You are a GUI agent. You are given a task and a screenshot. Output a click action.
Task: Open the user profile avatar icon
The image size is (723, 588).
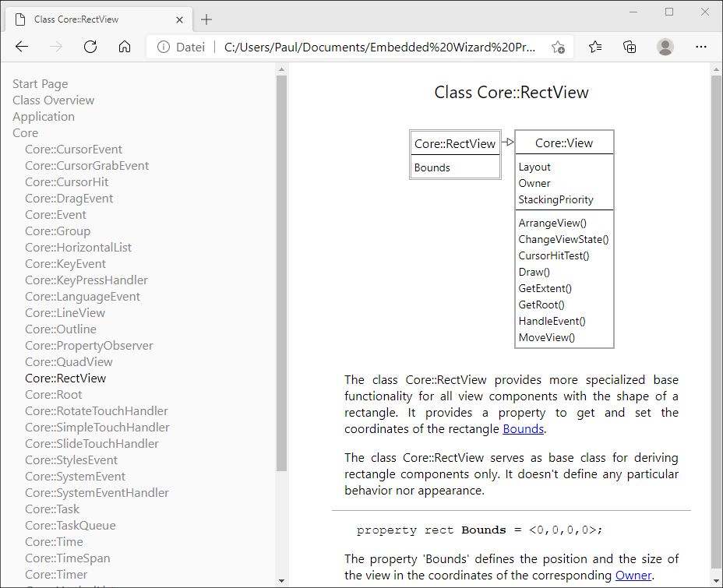[x=665, y=47]
